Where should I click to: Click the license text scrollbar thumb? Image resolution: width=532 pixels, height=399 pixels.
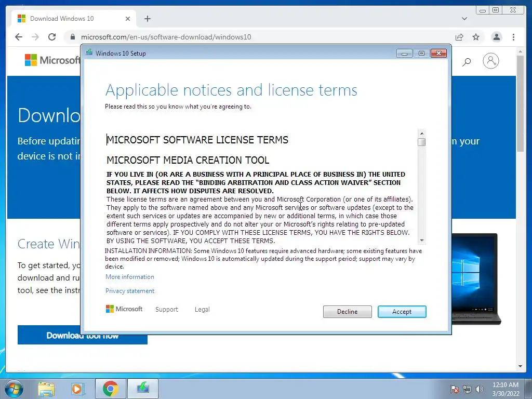click(422, 142)
